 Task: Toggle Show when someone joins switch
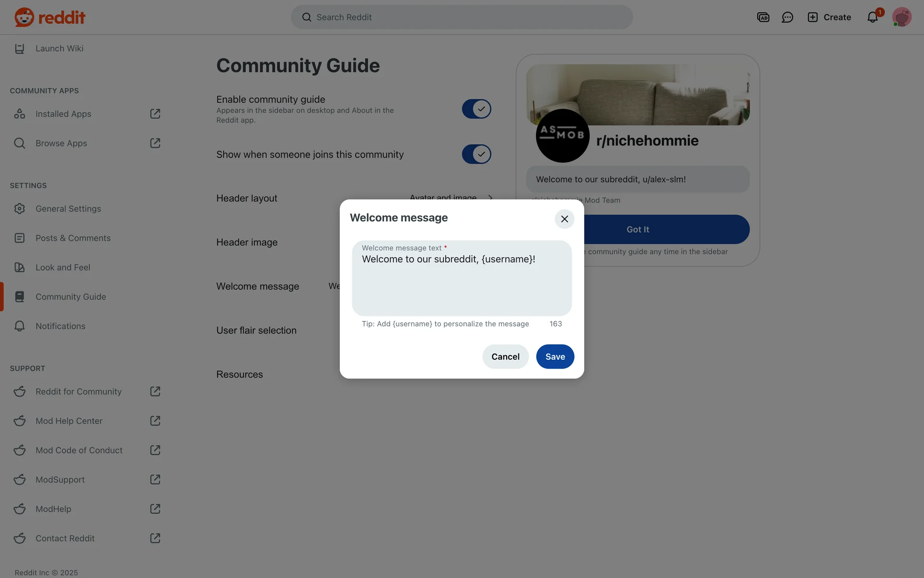476,154
